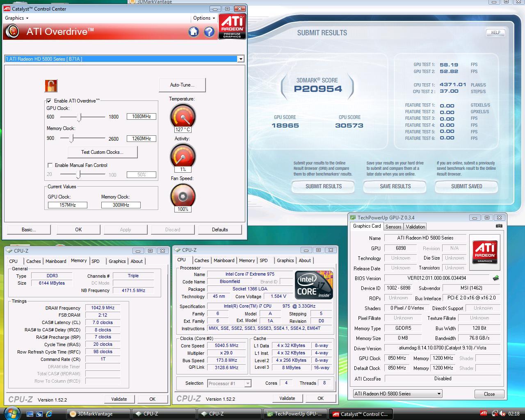Click the Show Desktop quick launch icon
The width and height of the screenshot is (525, 420).
30,414
